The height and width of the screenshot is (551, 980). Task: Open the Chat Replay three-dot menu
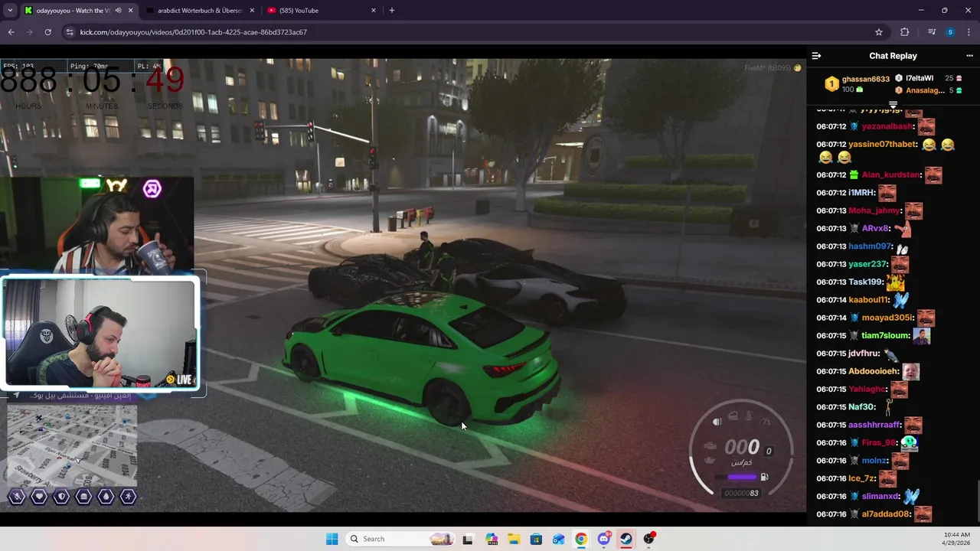point(969,56)
